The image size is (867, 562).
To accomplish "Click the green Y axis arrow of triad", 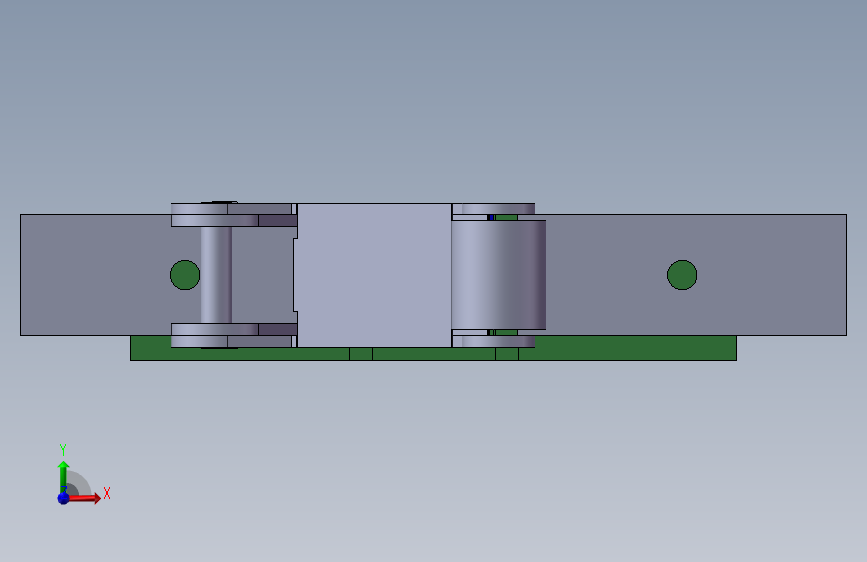I will pos(63,477).
